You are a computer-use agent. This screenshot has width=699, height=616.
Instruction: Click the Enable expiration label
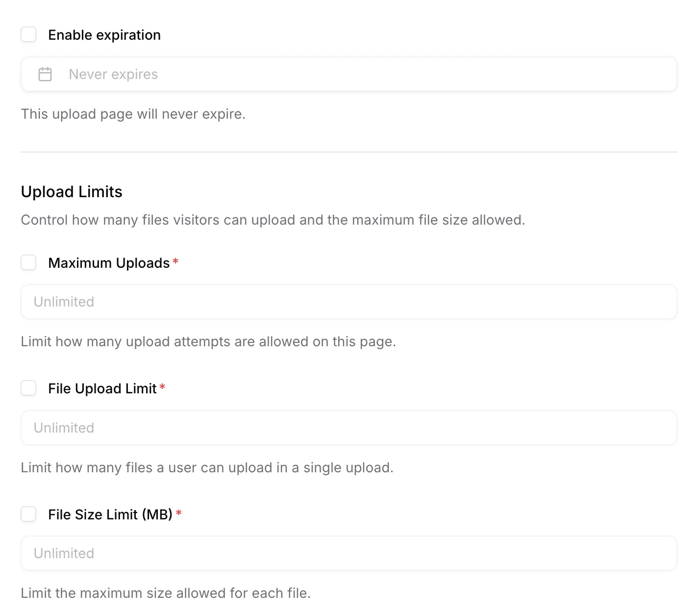click(x=104, y=34)
